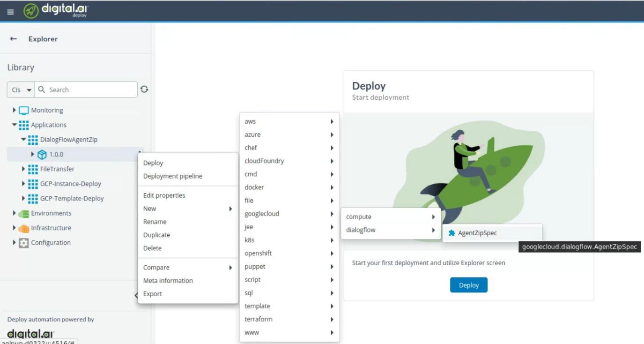Expand the GCP-Template-Deploy node
Image resolution: width=644 pixels, height=344 pixels.
pos(23,198)
